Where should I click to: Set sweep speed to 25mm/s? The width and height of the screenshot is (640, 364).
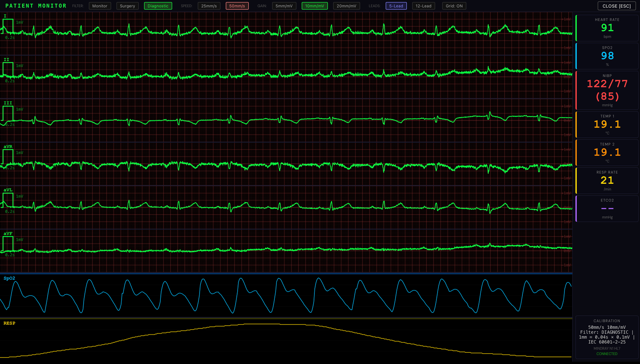[x=209, y=6]
